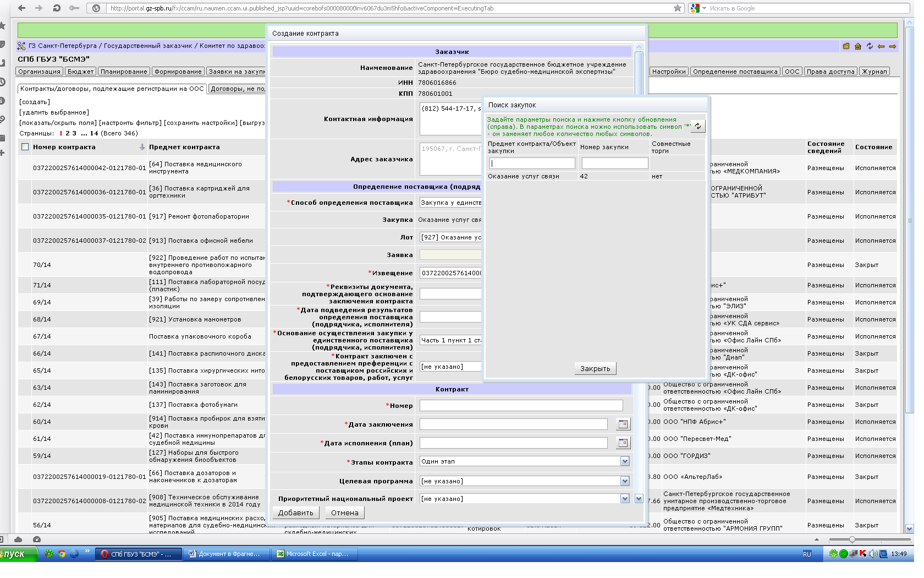The height and width of the screenshot is (578, 924).
Task: Click Предмет контракта search input field
Action: (532, 163)
